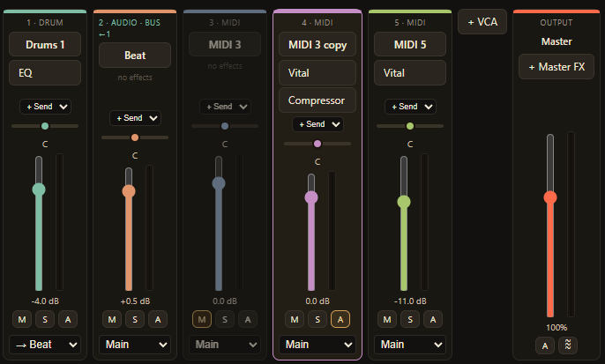Click the MIDI 5 volume fader handle

coord(404,202)
